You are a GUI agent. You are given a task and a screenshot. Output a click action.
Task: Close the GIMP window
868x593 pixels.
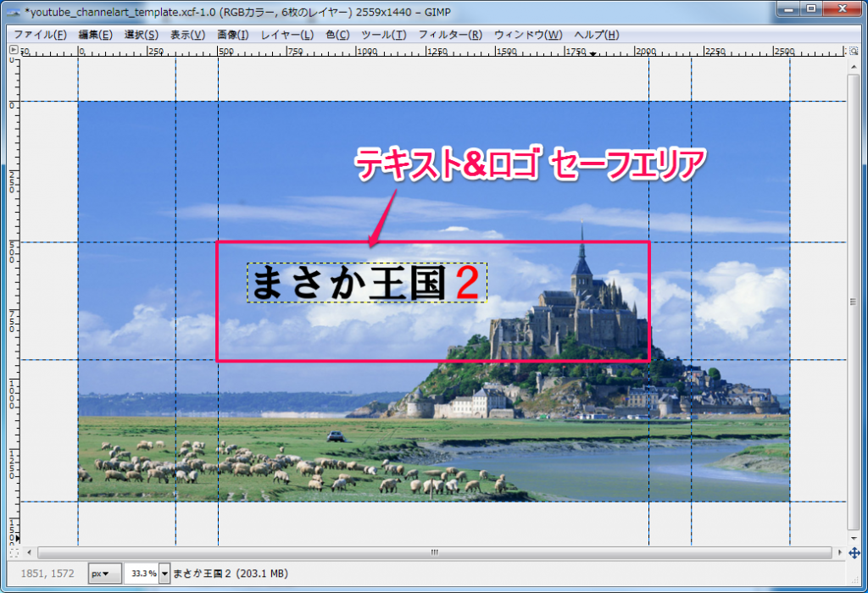pos(843,8)
